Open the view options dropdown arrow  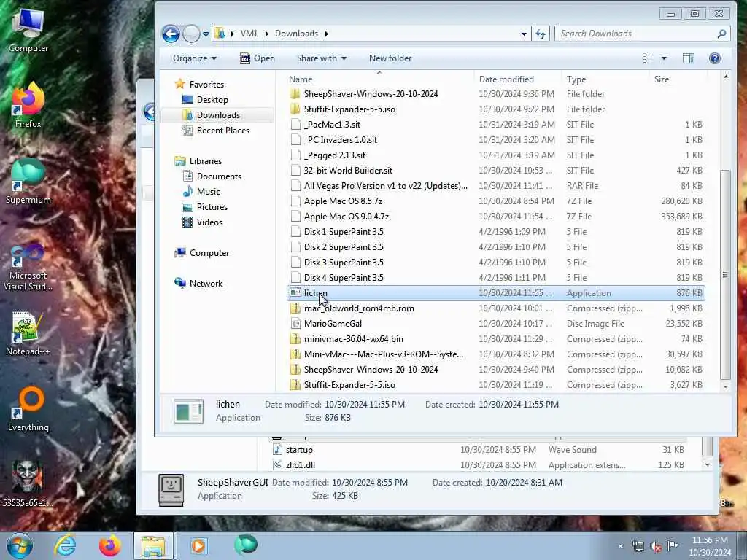click(664, 58)
